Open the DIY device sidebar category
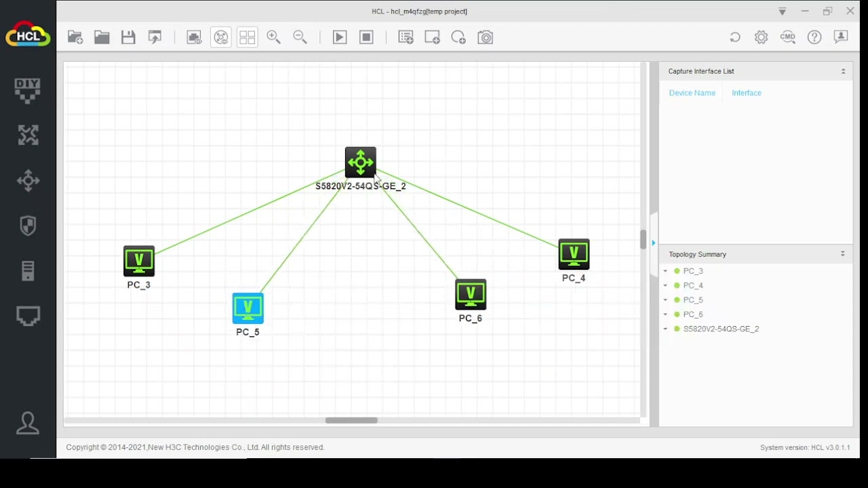Screen dimensions: 868x488 [28, 90]
